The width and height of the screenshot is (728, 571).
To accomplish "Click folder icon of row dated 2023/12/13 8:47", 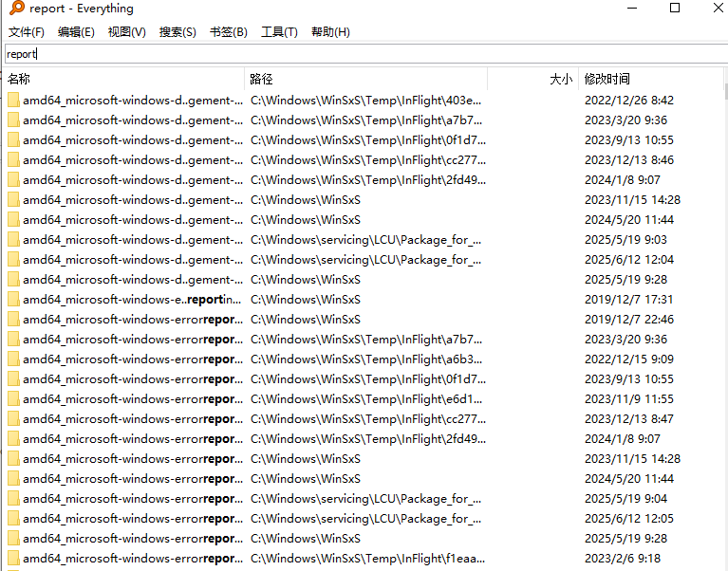I will pos(13,419).
